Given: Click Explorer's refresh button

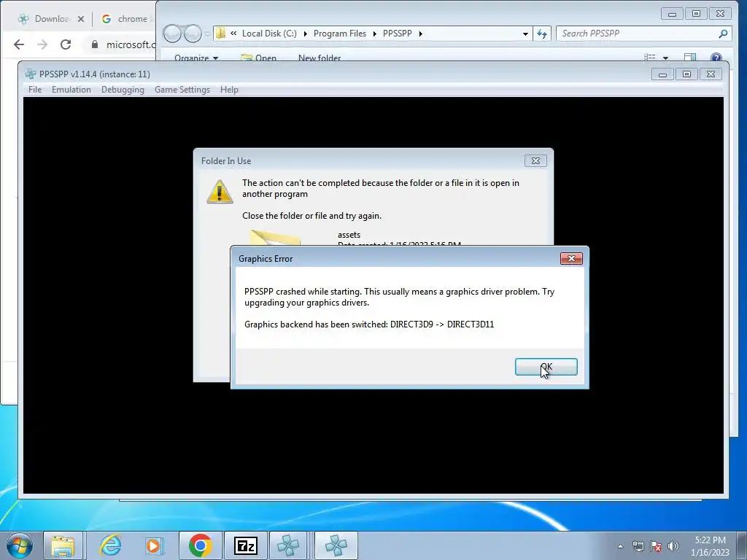Looking at the screenshot, I should pyautogui.click(x=542, y=34).
